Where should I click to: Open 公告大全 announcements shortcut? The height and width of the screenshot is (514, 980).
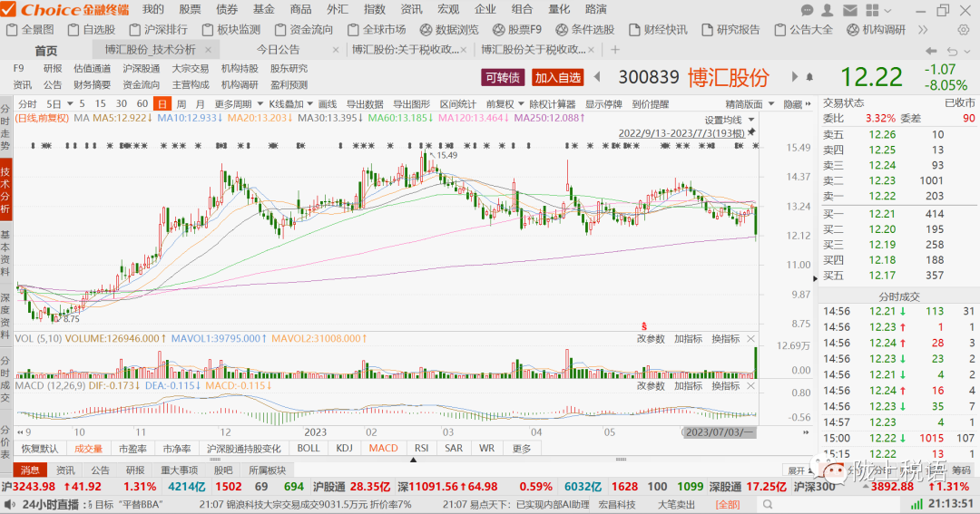click(804, 29)
